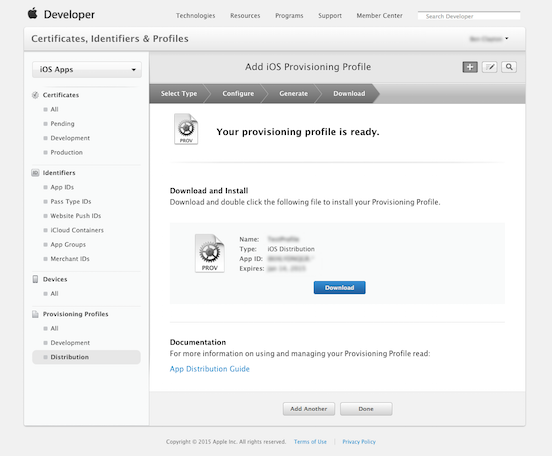
Task: Click in the Search Developer field
Action: [x=469, y=16]
